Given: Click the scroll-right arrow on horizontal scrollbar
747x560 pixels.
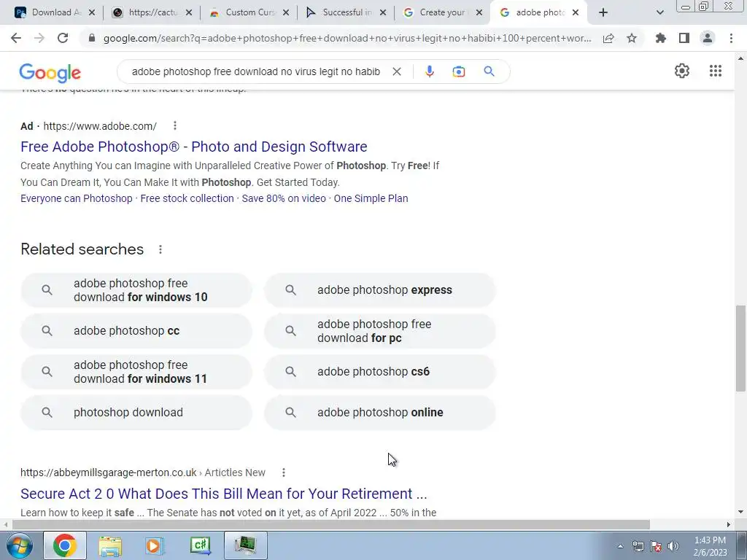Looking at the screenshot, I should pos(729,524).
